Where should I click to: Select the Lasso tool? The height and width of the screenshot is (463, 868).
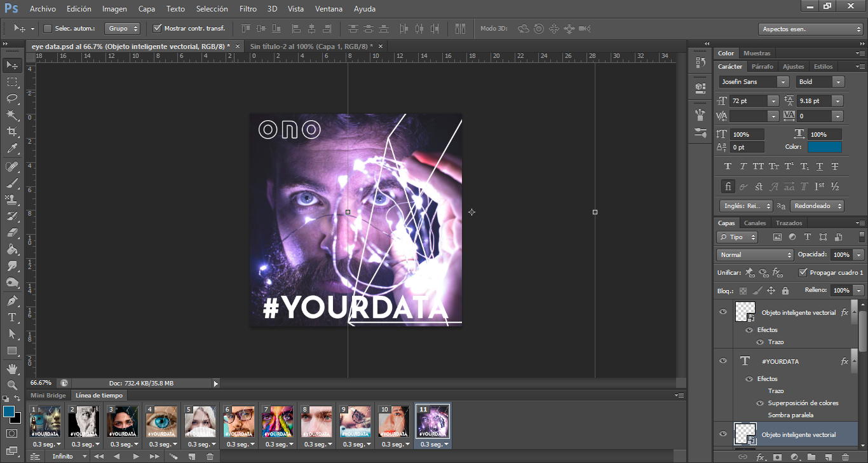click(x=12, y=98)
